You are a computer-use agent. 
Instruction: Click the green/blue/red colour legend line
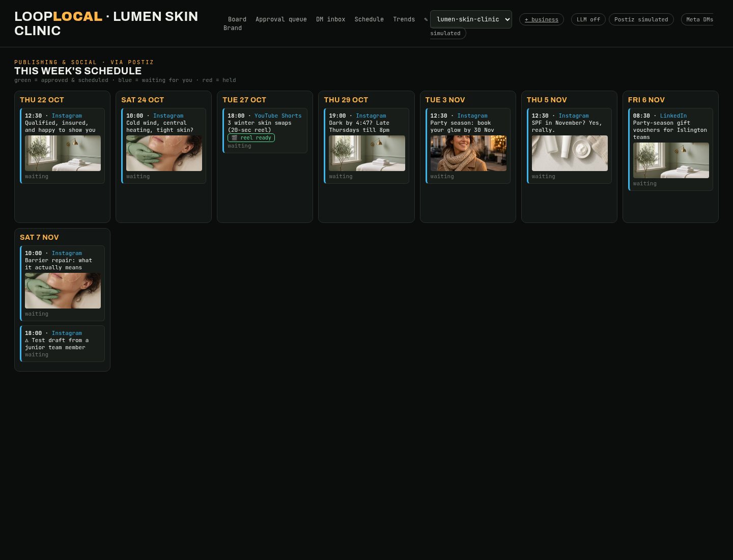coord(125,80)
